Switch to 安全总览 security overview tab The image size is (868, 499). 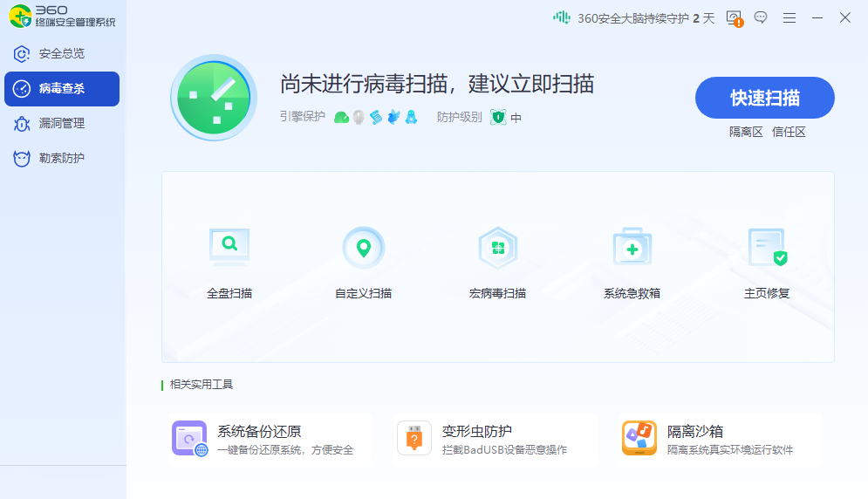[61, 53]
